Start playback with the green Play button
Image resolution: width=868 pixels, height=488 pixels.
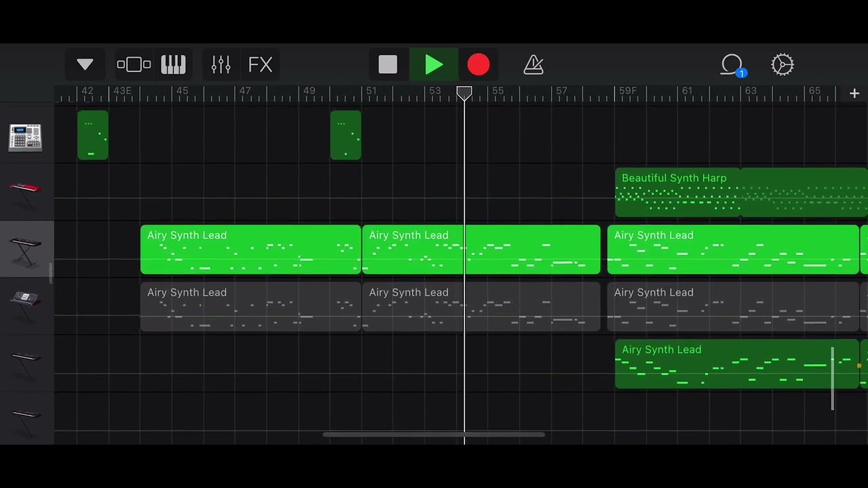[433, 65]
